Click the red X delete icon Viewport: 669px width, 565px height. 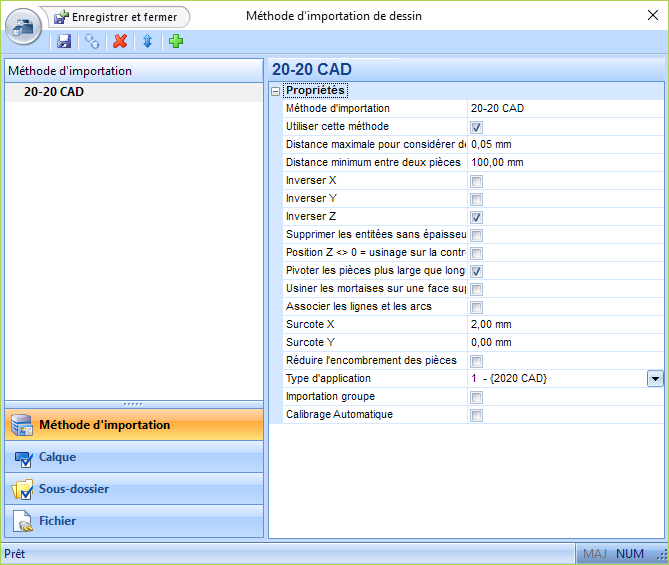[120, 42]
